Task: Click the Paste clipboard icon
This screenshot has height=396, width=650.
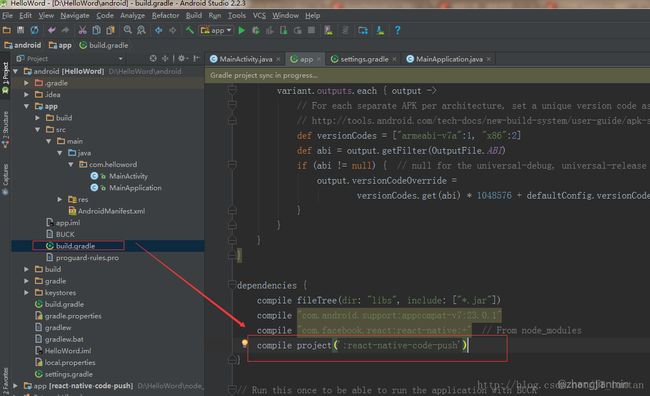Action: (110, 30)
